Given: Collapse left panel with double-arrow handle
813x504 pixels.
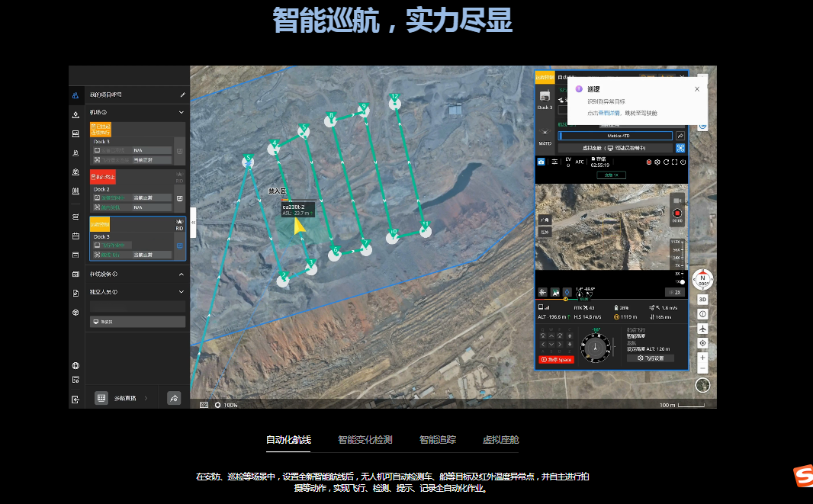Looking at the screenshot, I should 193,222.
